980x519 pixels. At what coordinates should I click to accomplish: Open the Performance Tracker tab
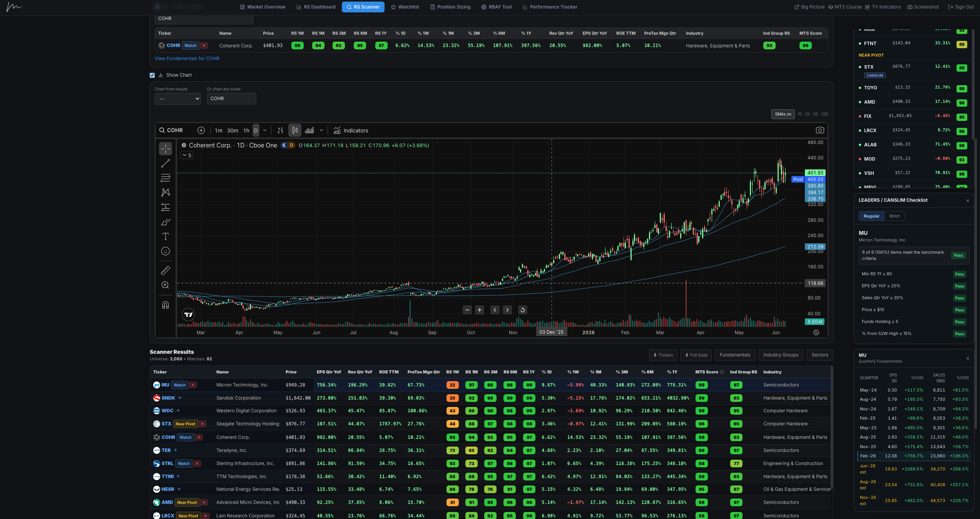tap(550, 7)
